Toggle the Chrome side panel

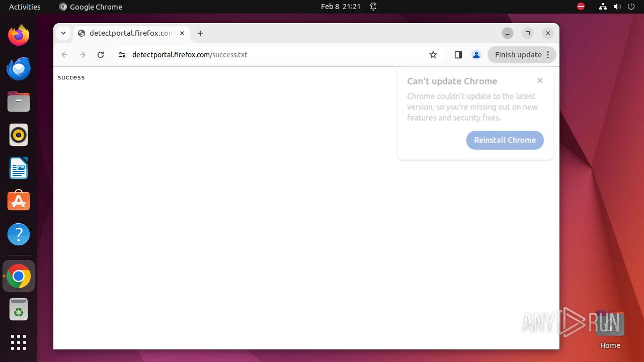click(x=458, y=55)
